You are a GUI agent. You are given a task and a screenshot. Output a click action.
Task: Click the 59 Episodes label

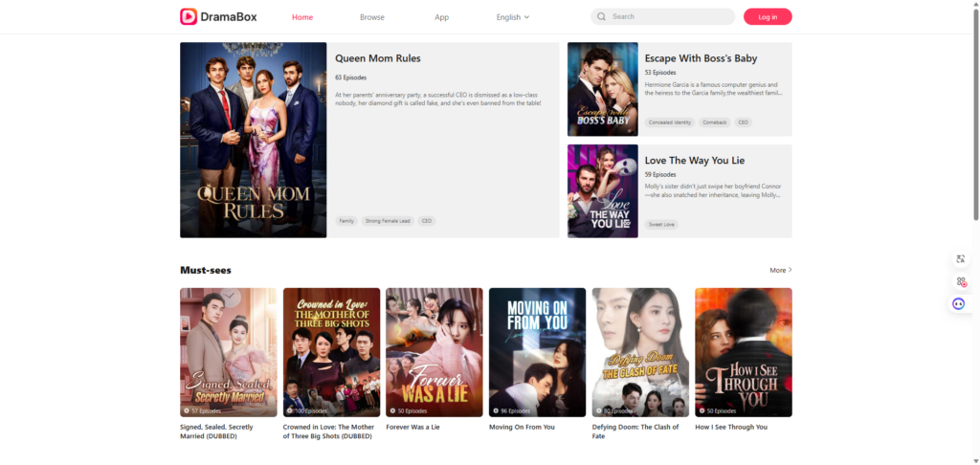click(660, 174)
